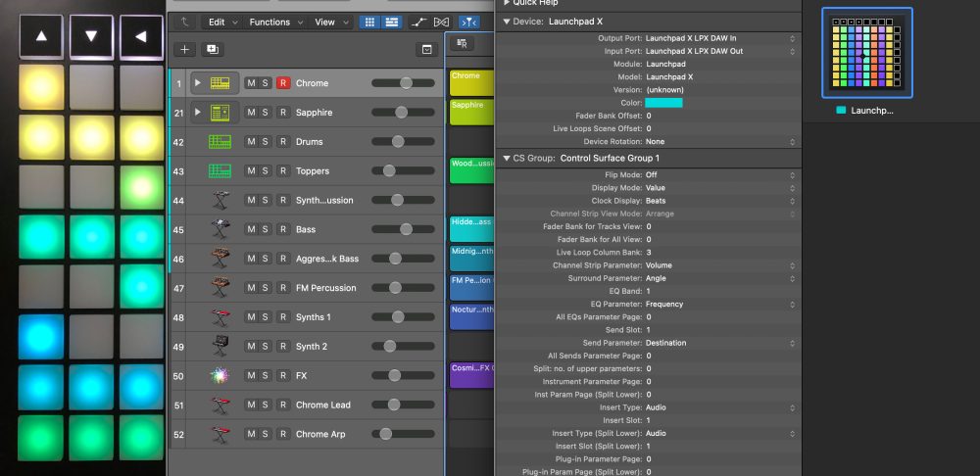Open the Functions menu
Screen dimensions: 980x476
tap(273, 22)
